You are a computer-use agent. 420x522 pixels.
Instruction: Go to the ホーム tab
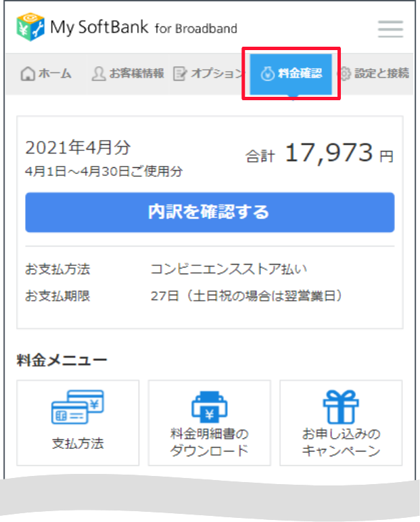[x=46, y=74]
